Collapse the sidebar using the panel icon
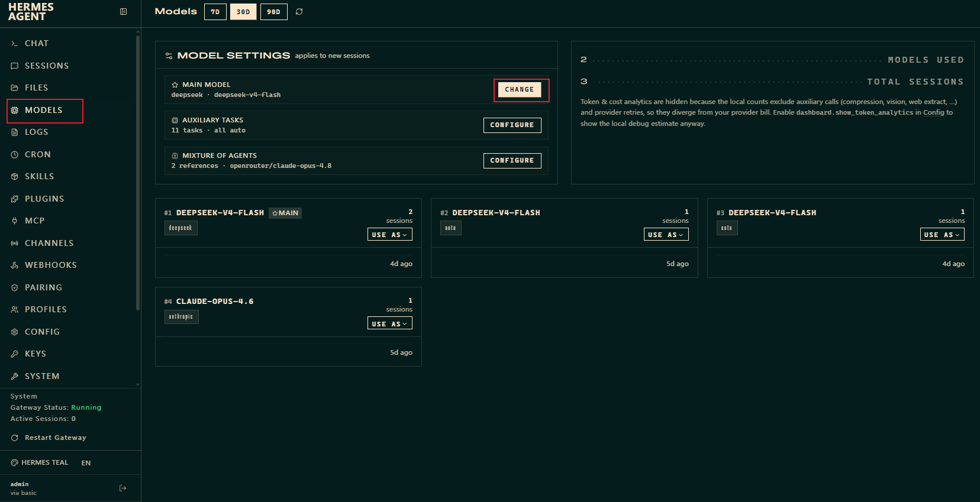The image size is (980, 502). 123,12
